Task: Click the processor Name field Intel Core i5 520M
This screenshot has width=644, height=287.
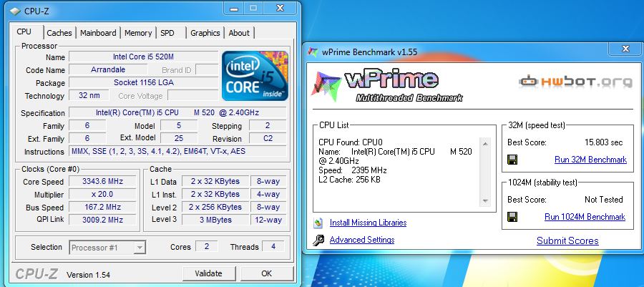Action: click(143, 57)
